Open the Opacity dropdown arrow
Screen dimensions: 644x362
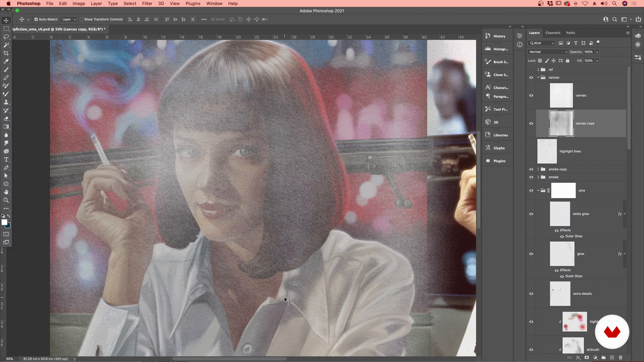pos(597,52)
